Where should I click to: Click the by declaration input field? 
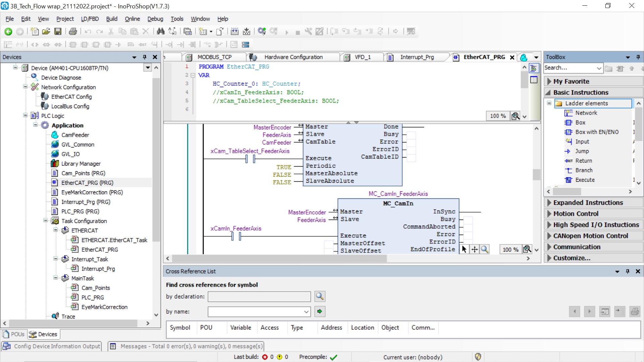pos(259,297)
